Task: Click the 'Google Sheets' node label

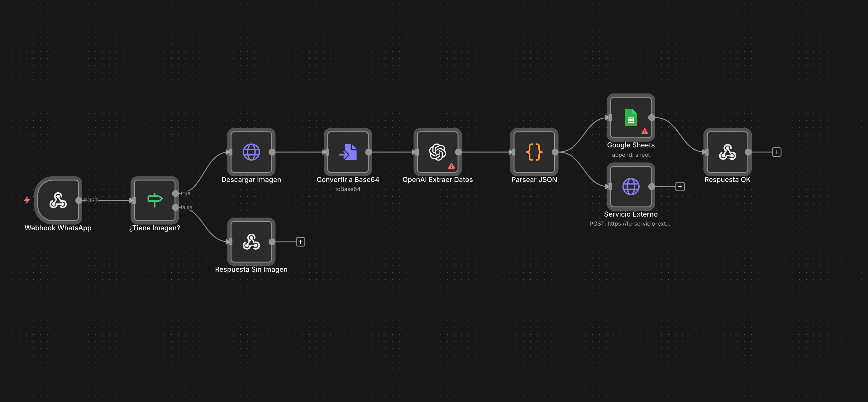Action: coord(631,145)
